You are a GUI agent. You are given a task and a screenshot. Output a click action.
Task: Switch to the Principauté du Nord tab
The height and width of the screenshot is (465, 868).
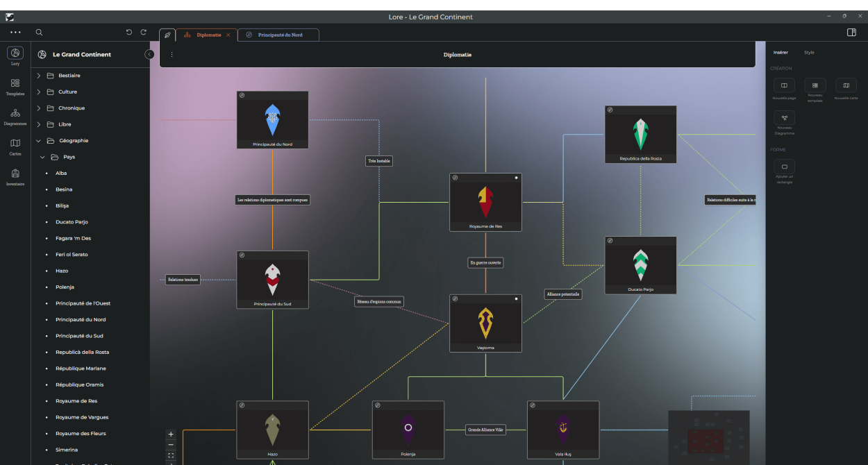click(x=279, y=35)
